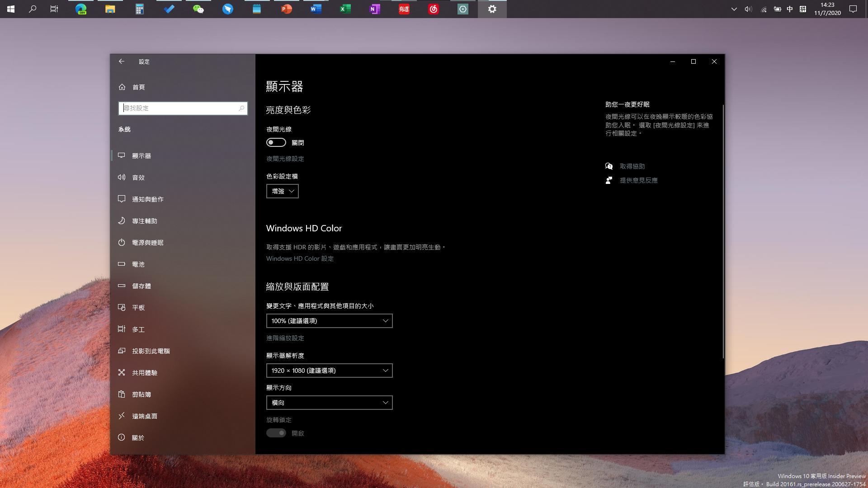Open the display resolution dropdown

pos(329,370)
